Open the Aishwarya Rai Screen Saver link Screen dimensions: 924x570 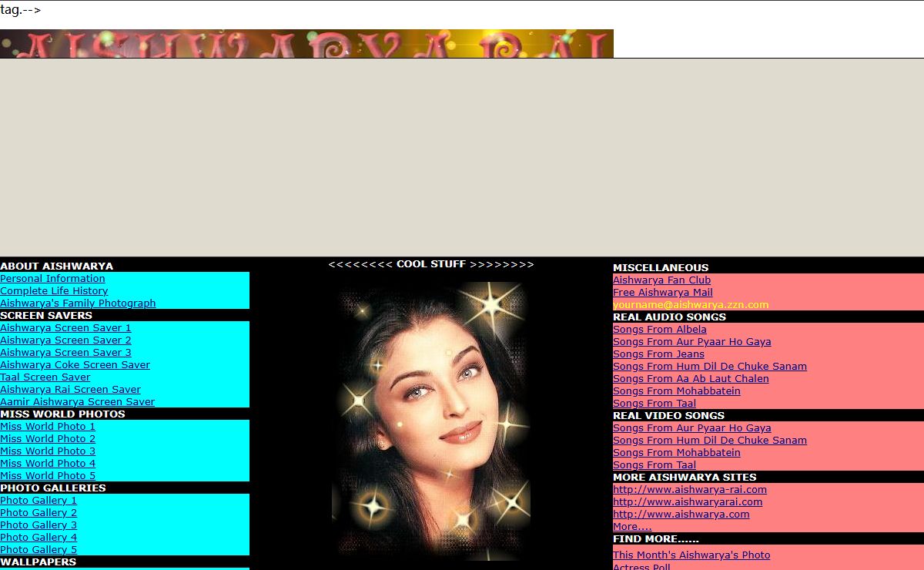click(70, 390)
